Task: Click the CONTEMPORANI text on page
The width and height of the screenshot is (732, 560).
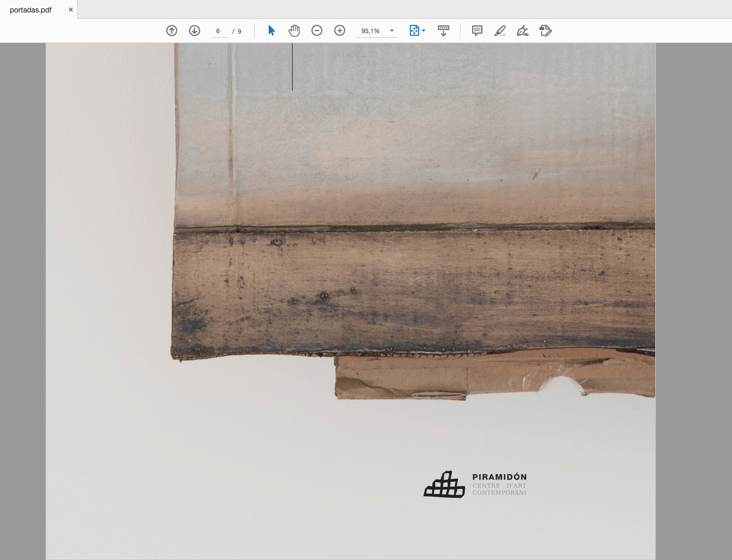Action: [x=500, y=493]
